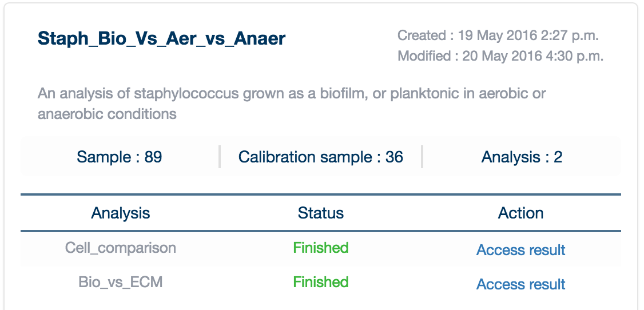
Task: Click the Sample : 89 counter
Action: click(x=120, y=157)
